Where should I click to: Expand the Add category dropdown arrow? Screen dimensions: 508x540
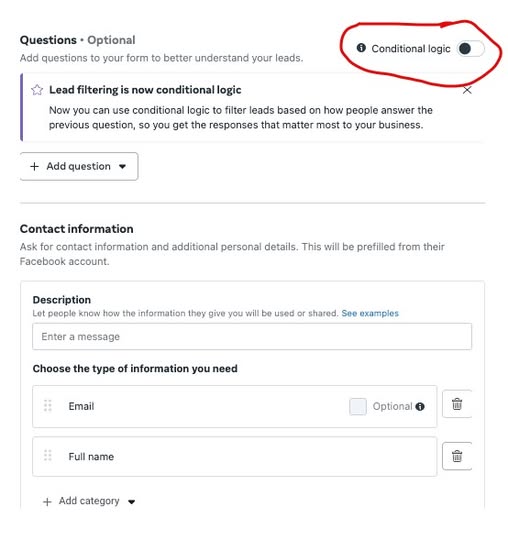pyautogui.click(x=131, y=502)
